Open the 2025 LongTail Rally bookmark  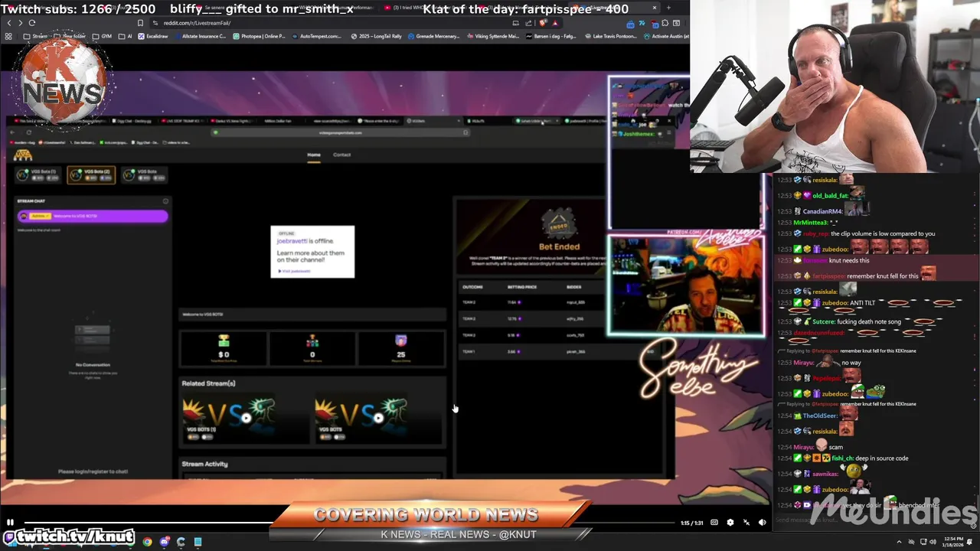click(x=377, y=36)
